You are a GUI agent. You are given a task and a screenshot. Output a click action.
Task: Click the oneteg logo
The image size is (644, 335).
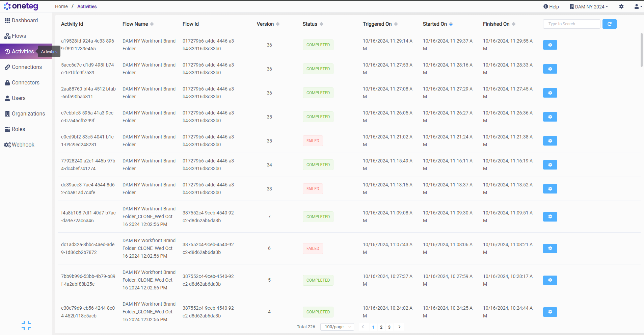(21, 6)
